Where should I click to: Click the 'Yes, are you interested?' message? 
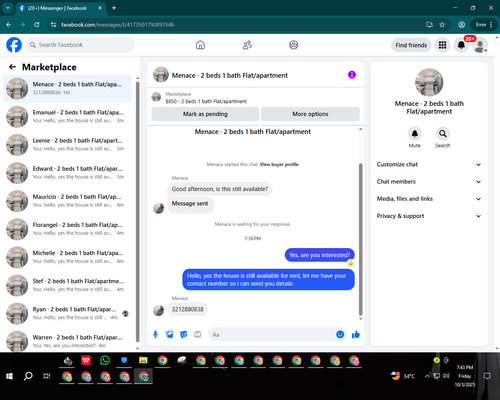(319, 255)
